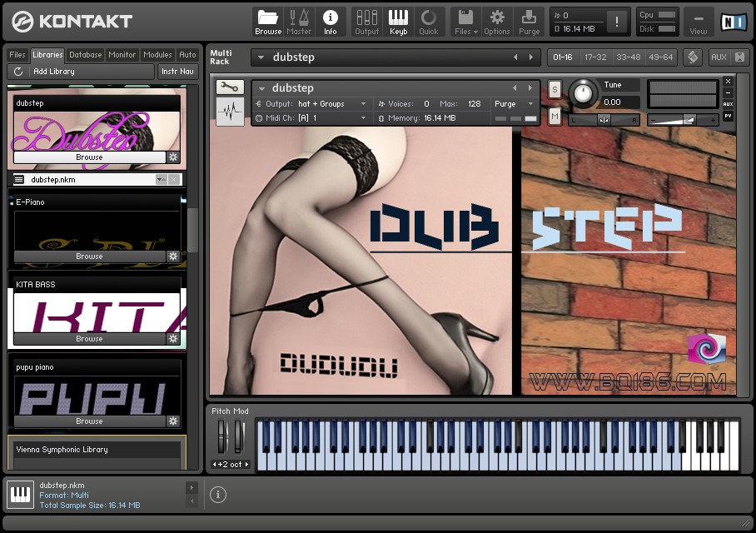The image size is (756, 533).
Task: Show rack page 33-48
Action: (x=629, y=57)
